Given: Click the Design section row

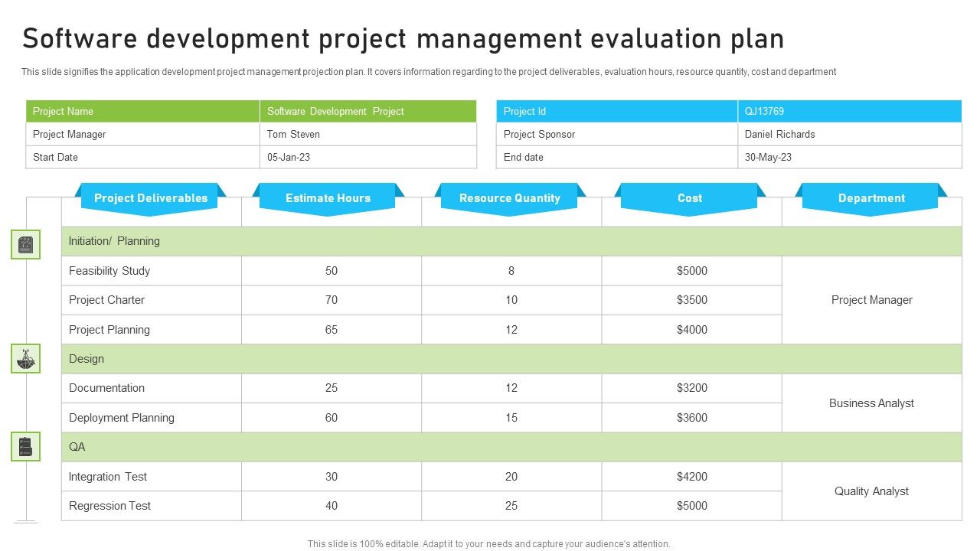Looking at the screenshot, I should 511,359.
